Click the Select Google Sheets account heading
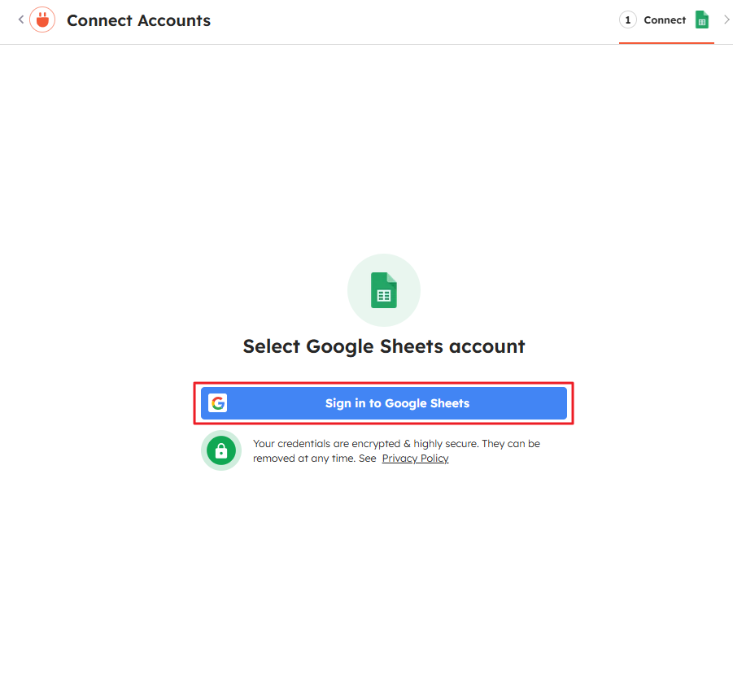Viewport: 733px width, 700px height. pos(384,346)
